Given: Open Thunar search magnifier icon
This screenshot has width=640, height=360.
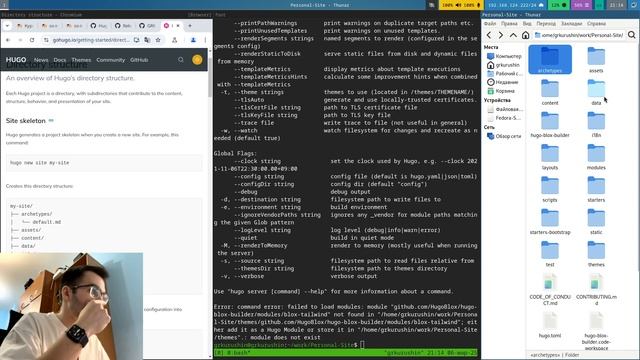Looking at the screenshot, I should (631, 35).
